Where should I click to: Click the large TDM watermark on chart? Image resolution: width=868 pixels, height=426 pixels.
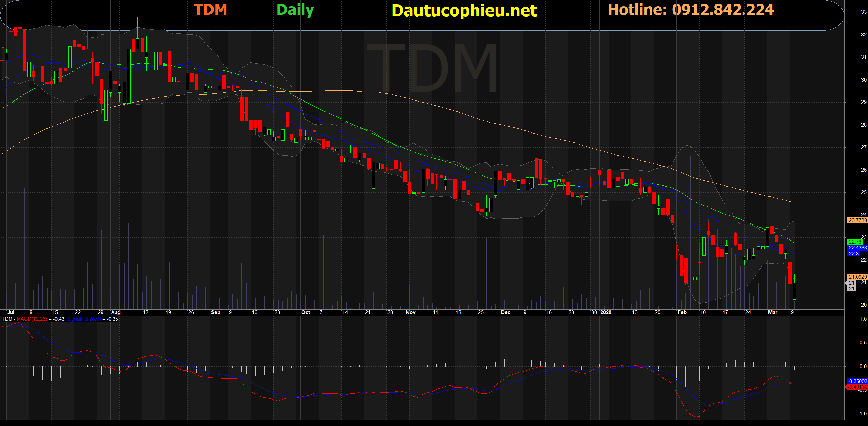[432, 68]
